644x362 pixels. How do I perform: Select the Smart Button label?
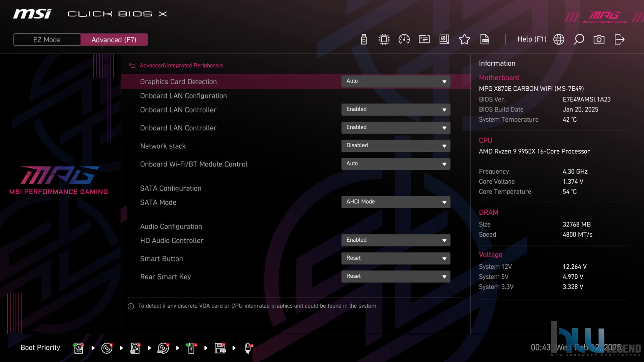tap(162, 259)
